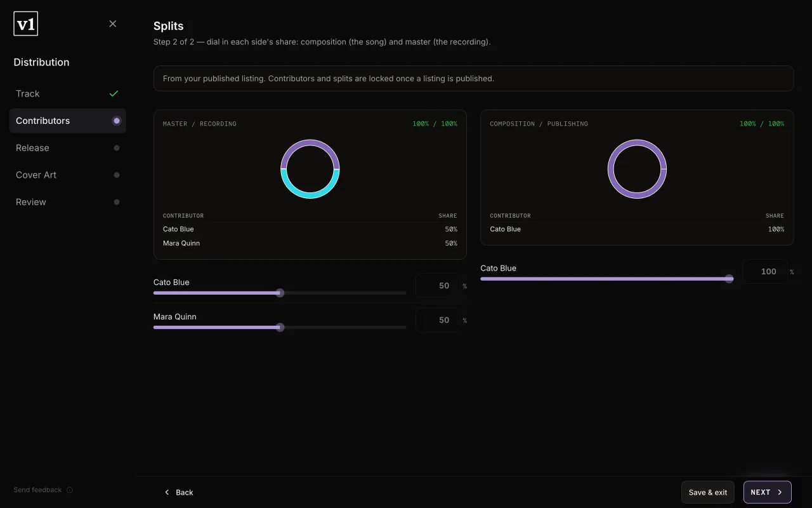Click the composition percentage field showing 100
This screenshot has width=812, height=508.
pos(765,272)
